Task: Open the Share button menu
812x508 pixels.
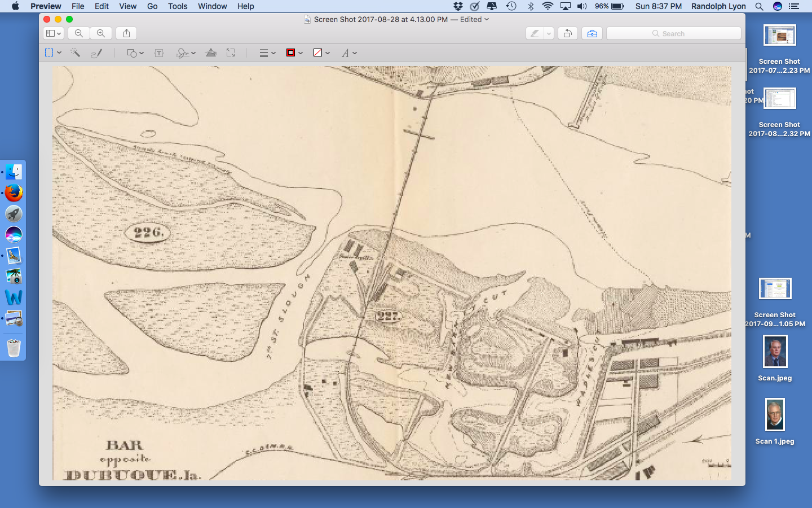Action: click(126, 33)
